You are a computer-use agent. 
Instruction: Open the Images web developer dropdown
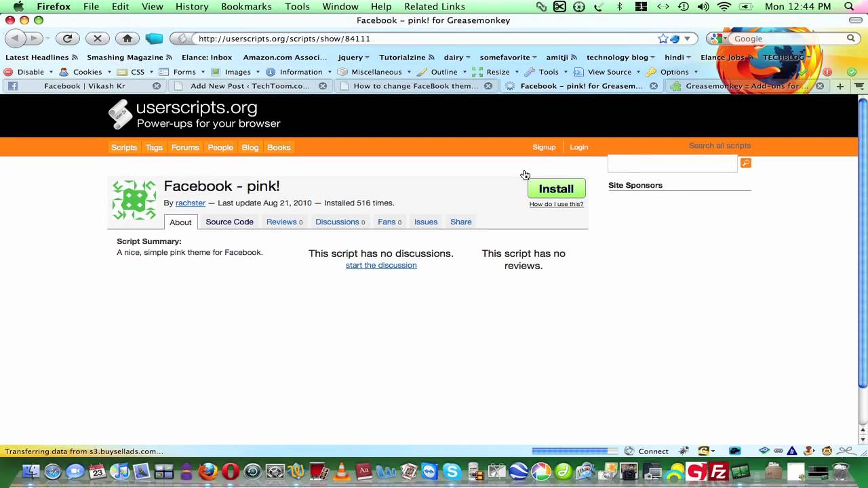[x=236, y=72]
